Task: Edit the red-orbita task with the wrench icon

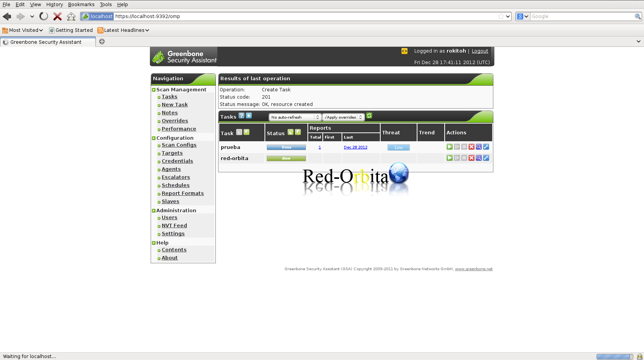Action: pyautogui.click(x=486, y=158)
